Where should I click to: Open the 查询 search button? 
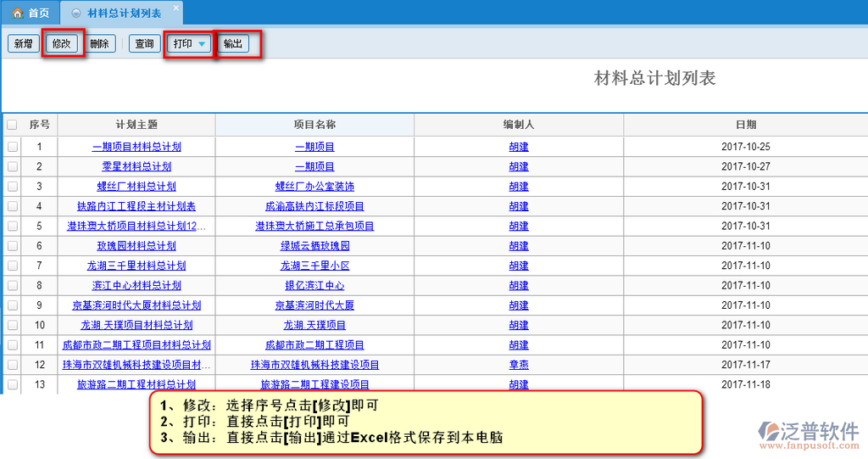[x=145, y=43]
